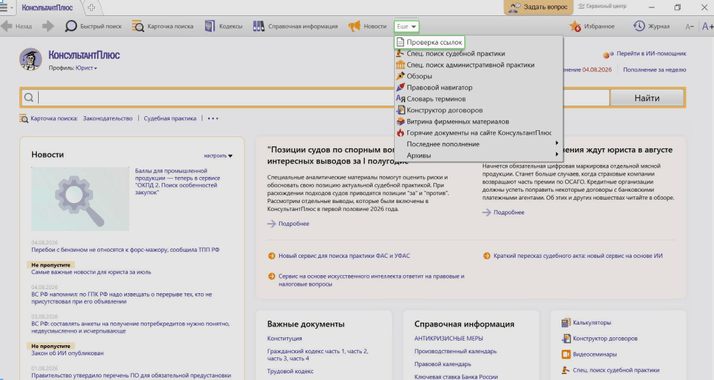Open Спец. поиск судебной практики right-panel link
Viewport: 714px width, 380px height.
coord(616,370)
